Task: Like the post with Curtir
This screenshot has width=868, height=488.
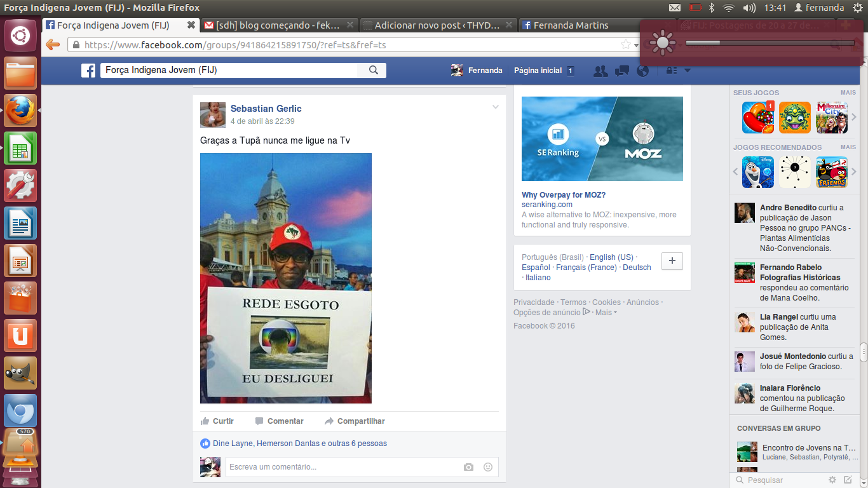Action: point(217,421)
